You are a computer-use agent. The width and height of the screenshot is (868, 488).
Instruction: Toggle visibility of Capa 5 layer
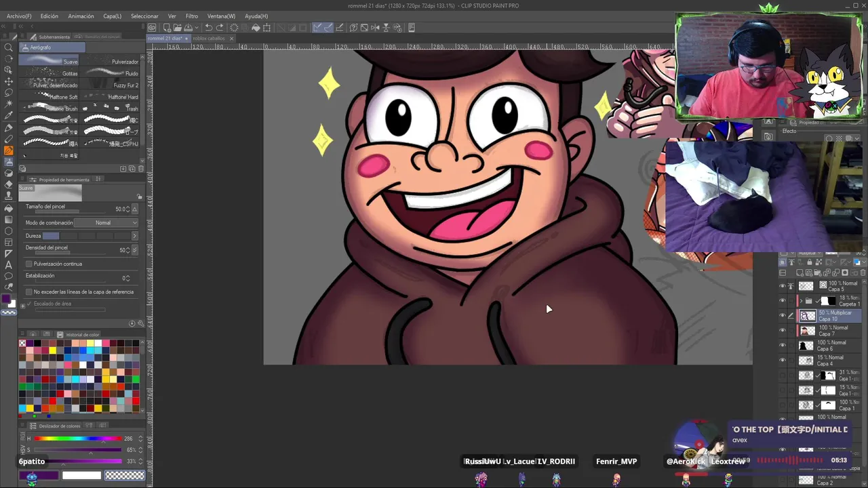point(782,286)
